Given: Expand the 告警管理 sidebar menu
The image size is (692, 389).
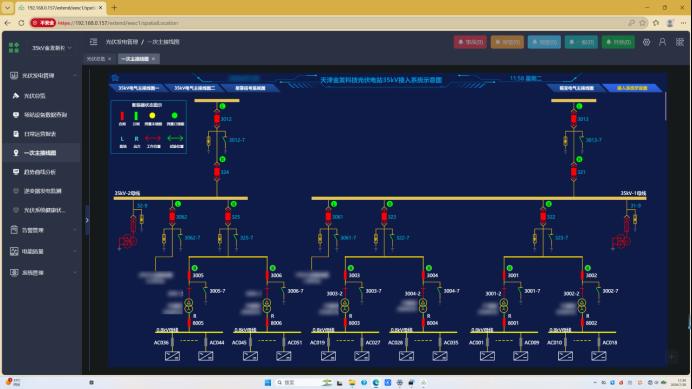Looking at the screenshot, I should 43,230.
